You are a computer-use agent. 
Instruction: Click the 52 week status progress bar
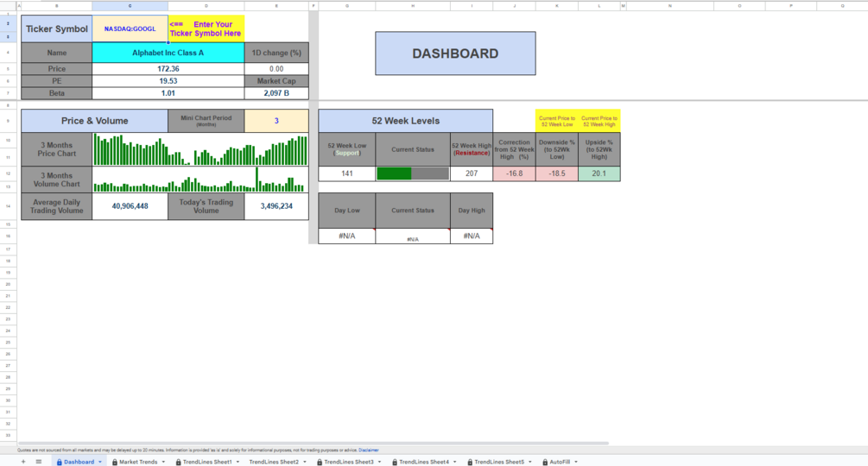(413, 173)
